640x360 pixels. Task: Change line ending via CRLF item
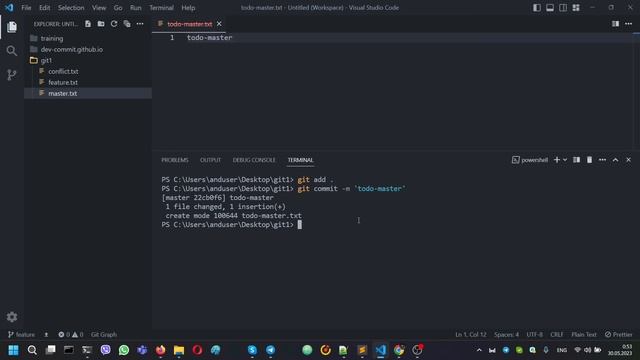coord(557,335)
